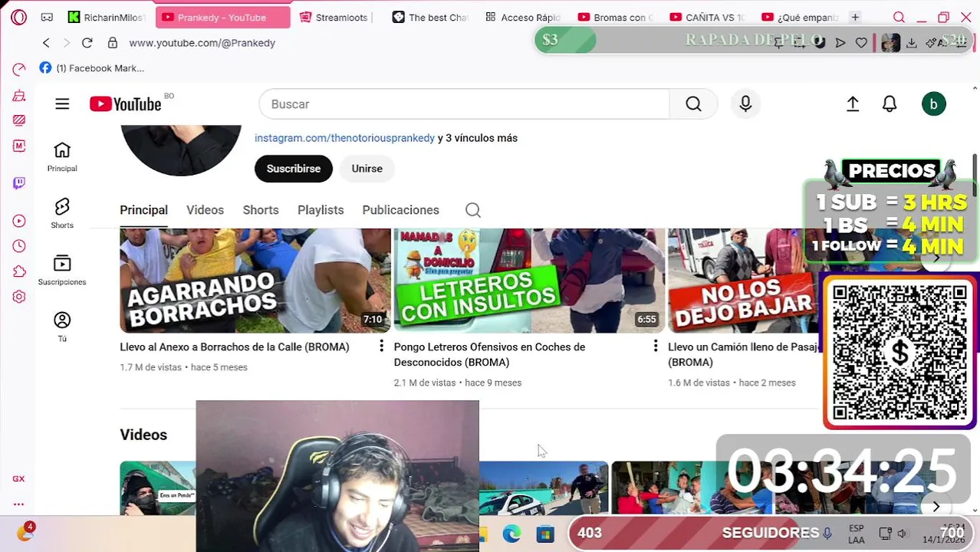
Task: View site info via the padlock icon
Action: pos(113,43)
